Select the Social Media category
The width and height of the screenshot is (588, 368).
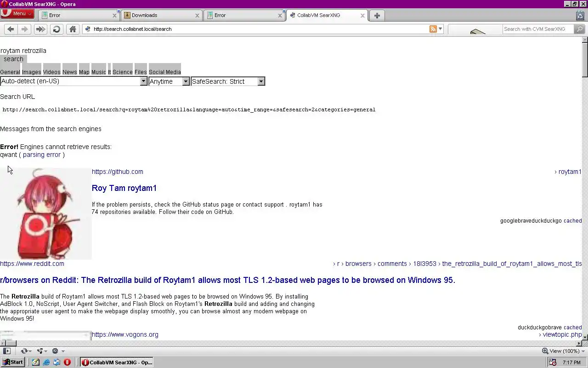pyautogui.click(x=165, y=72)
